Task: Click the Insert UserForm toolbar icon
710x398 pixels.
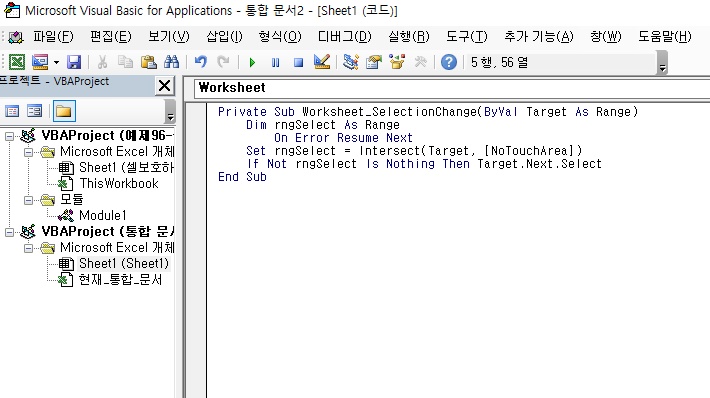Action: 40,62
